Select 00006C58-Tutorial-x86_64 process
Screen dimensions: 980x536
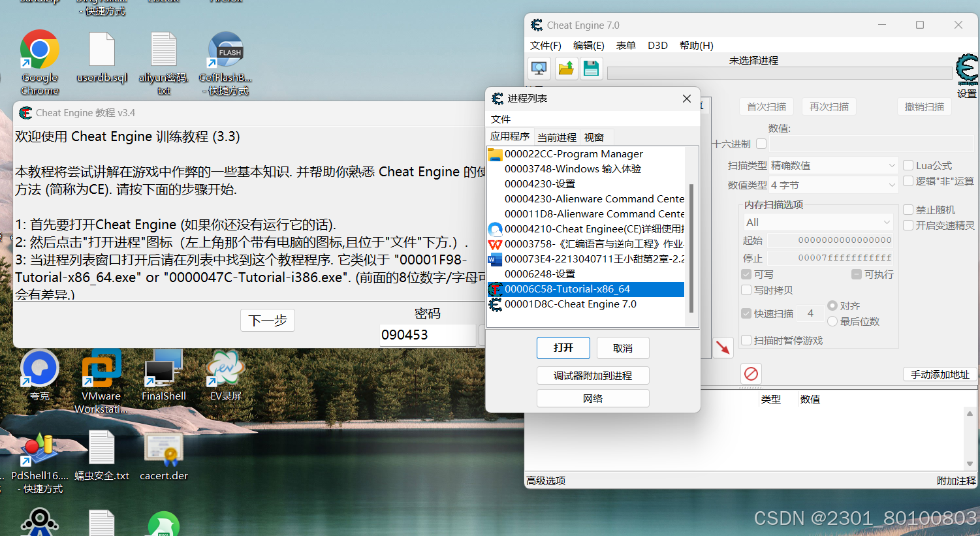pyautogui.click(x=586, y=289)
